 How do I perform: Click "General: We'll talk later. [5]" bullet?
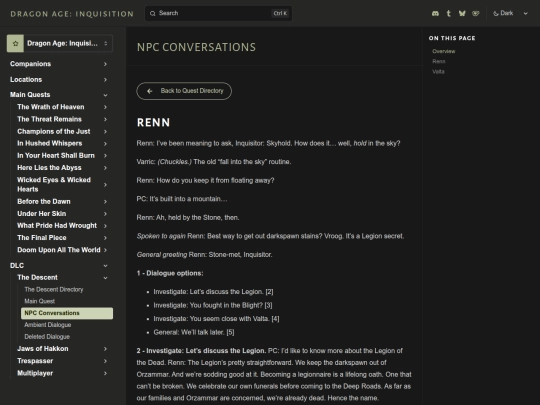(x=194, y=332)
